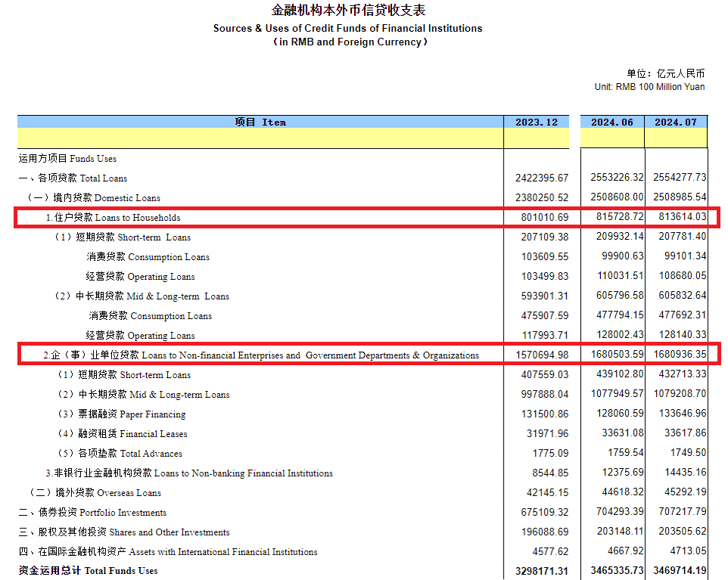Click Total Advances value 1775.09

551,453
